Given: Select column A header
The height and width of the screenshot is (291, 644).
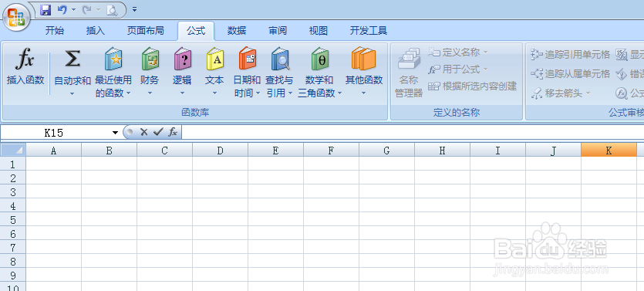Looking at the screenshot, I should [x=53, y=150].
